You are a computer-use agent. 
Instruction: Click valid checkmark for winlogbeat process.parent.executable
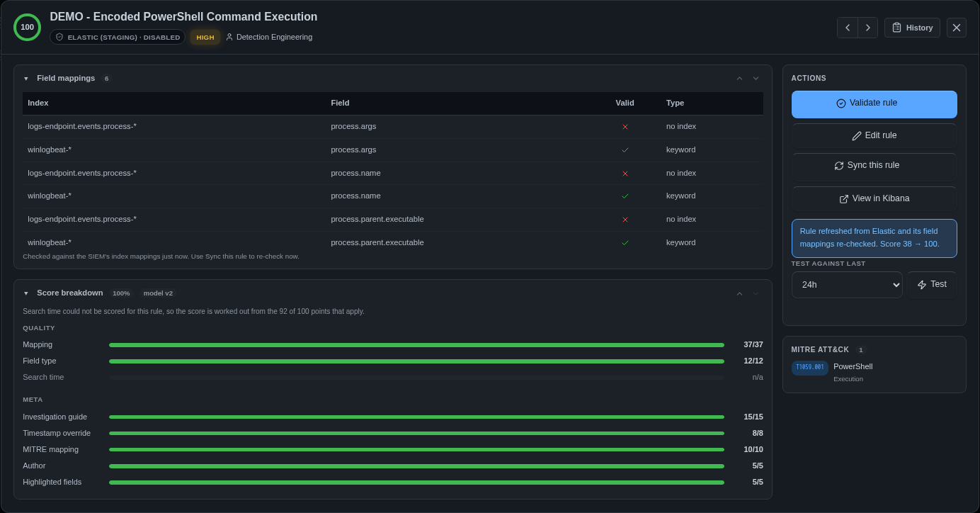pos(625,243)
